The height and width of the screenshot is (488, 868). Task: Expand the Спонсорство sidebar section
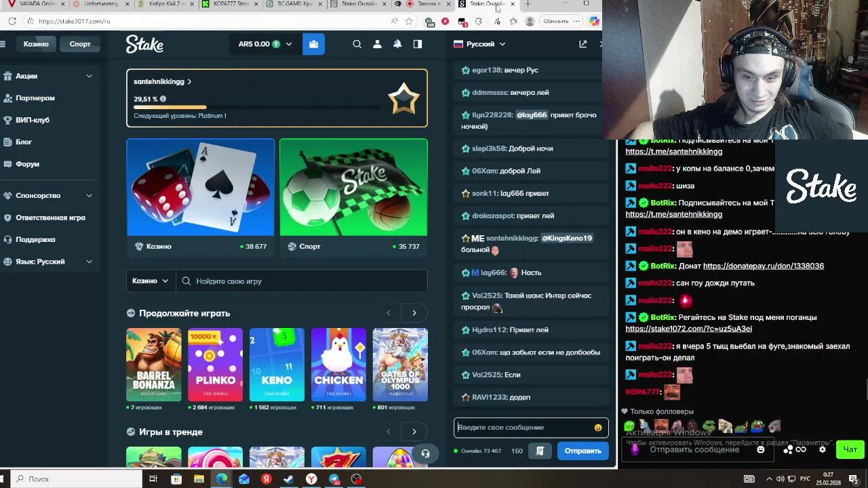[89, 195]
